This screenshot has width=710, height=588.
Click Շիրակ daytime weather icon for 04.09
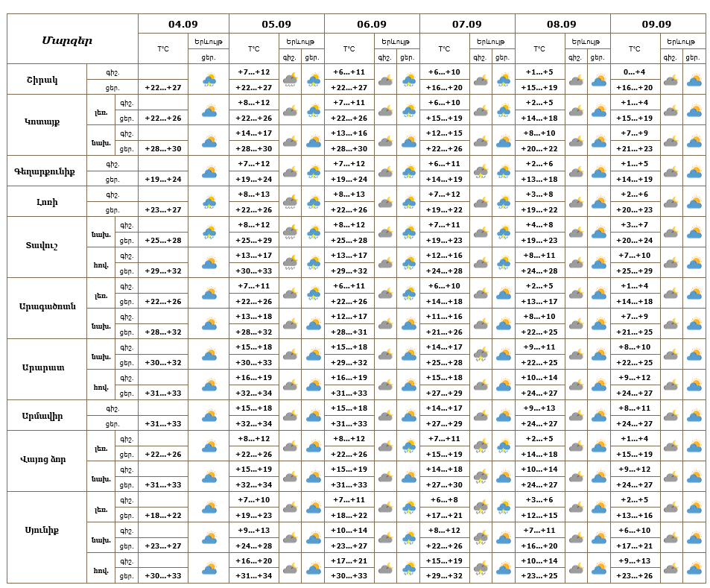[x=209, y=80]
